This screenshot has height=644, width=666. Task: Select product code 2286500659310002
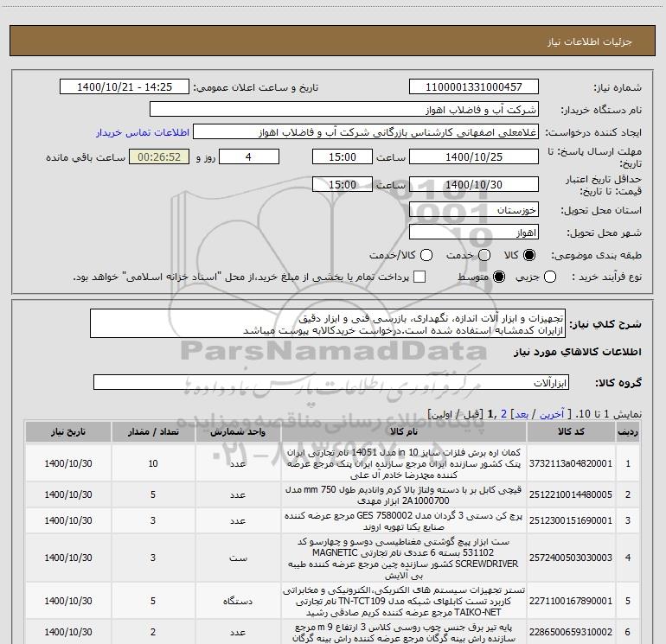click(571, 632)
